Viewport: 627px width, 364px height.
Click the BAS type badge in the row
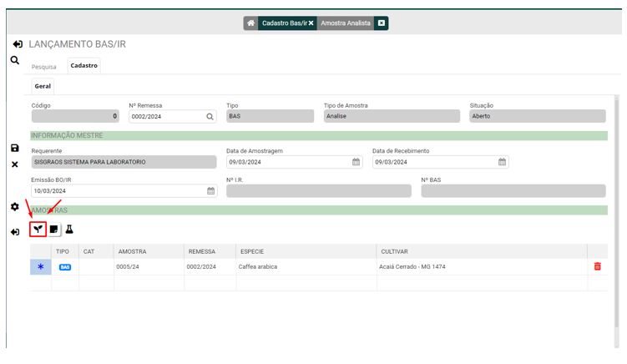point(65,267)
